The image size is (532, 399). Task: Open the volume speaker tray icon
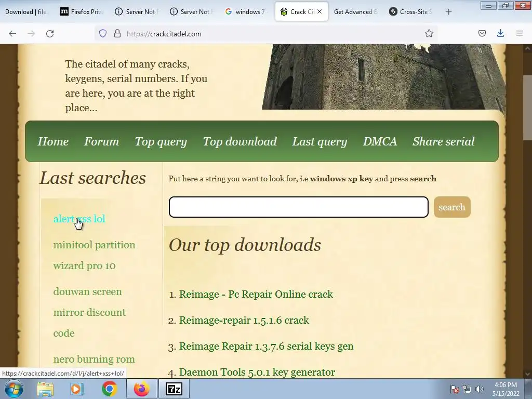[x=479, y=389]
